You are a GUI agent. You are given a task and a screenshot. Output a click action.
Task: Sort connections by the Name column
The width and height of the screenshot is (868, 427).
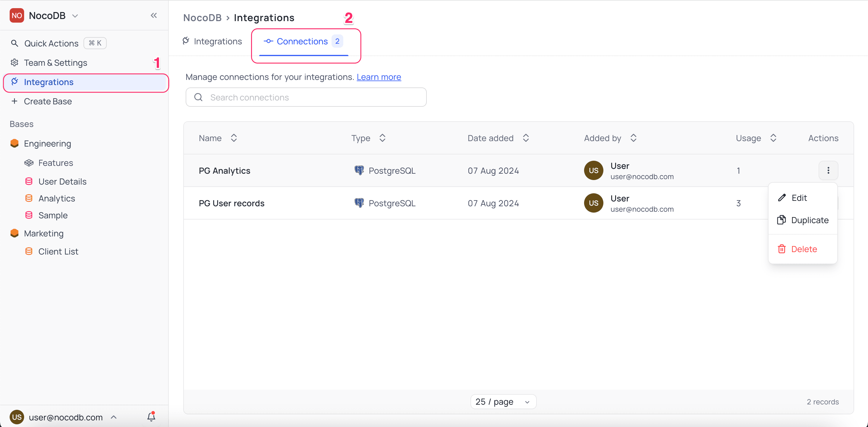(234, 138)
